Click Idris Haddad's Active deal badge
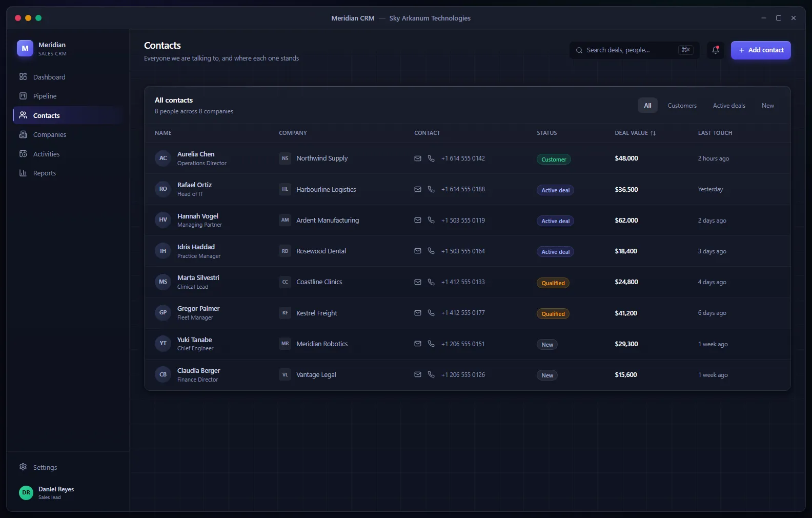This screenshot has height=518, width=812. 555,252
